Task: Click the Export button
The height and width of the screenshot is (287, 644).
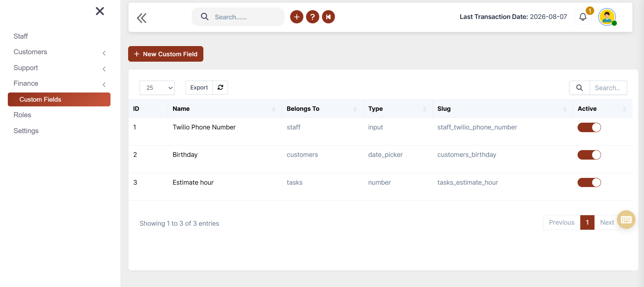Action: point(199,87)
